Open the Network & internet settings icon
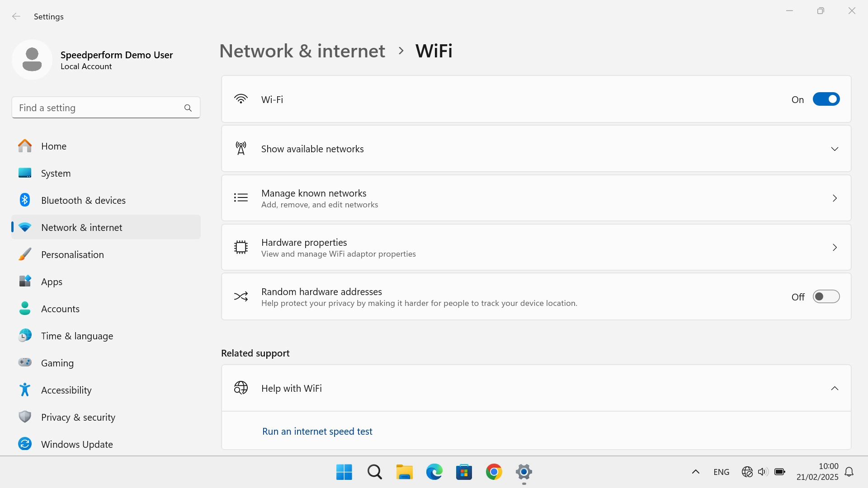 [25, 227]
